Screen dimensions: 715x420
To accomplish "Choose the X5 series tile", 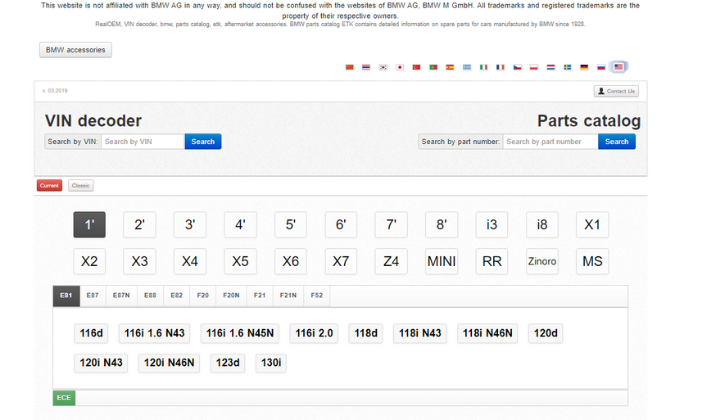I will [240, 262].
